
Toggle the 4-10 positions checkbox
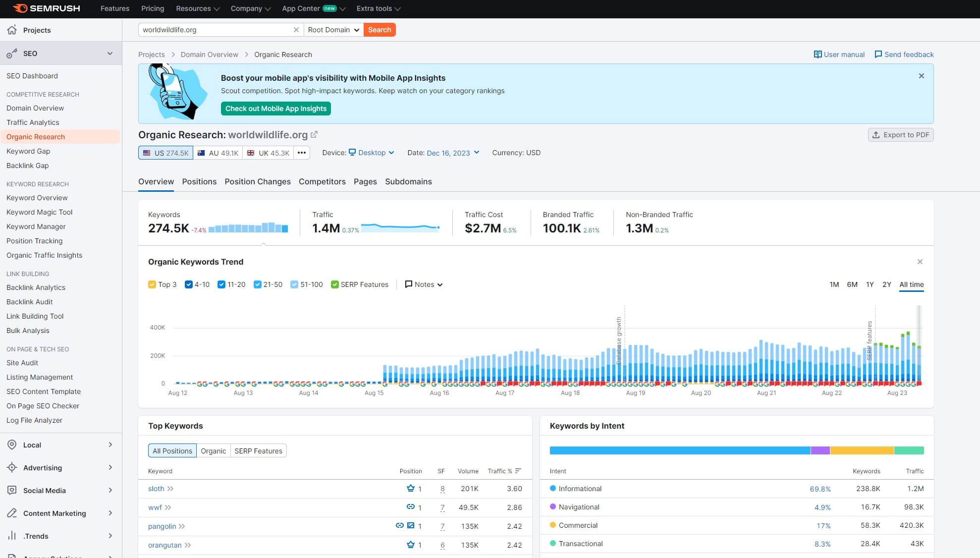pos(188,284)
